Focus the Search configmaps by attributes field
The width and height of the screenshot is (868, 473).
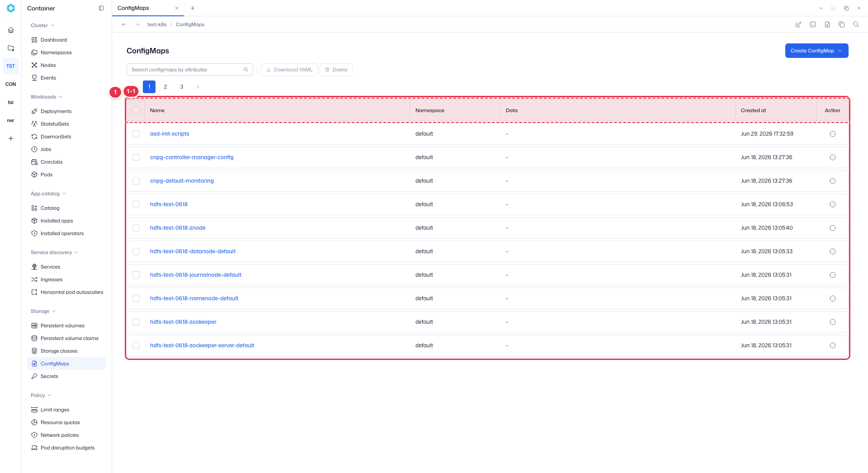[x=190, y=70]
